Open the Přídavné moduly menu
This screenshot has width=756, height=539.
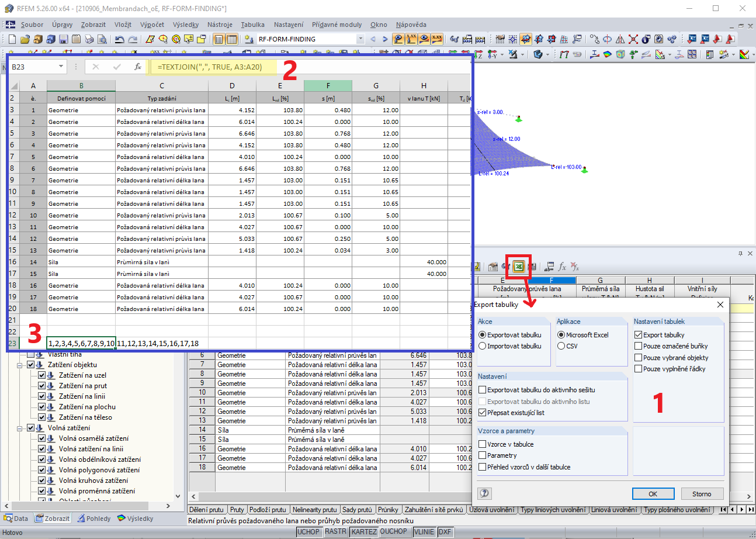point(337,25)
